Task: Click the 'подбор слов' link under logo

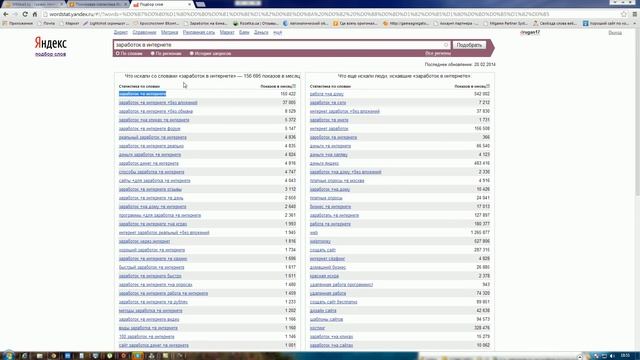Action: coord(50,54)
